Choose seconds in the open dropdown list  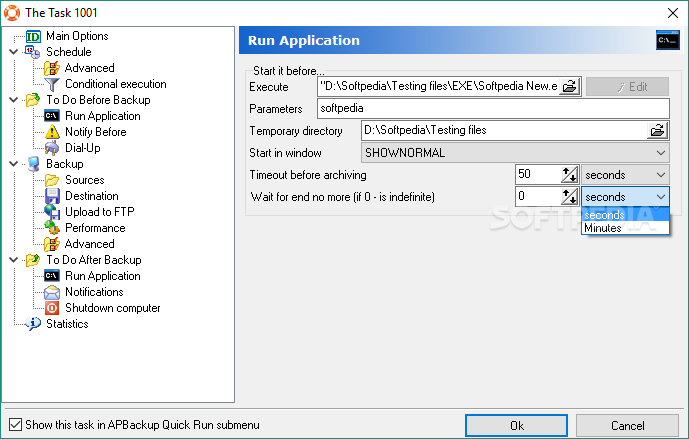tap(625, 215)
